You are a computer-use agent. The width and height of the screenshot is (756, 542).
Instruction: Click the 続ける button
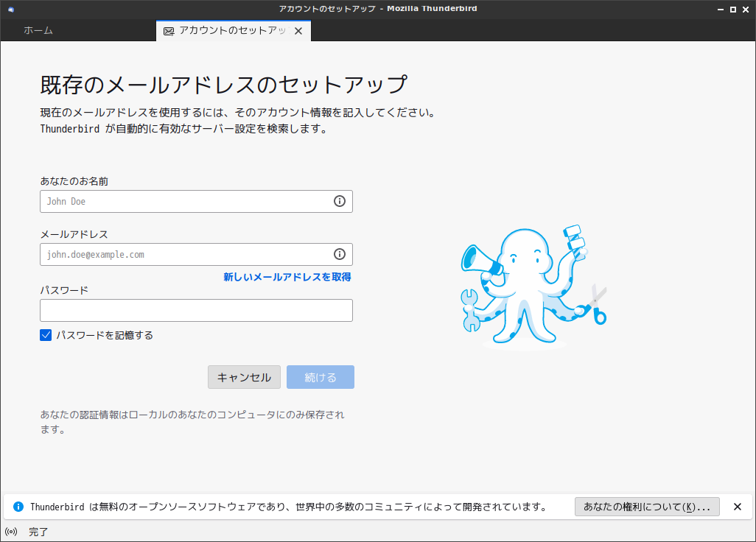321,377
